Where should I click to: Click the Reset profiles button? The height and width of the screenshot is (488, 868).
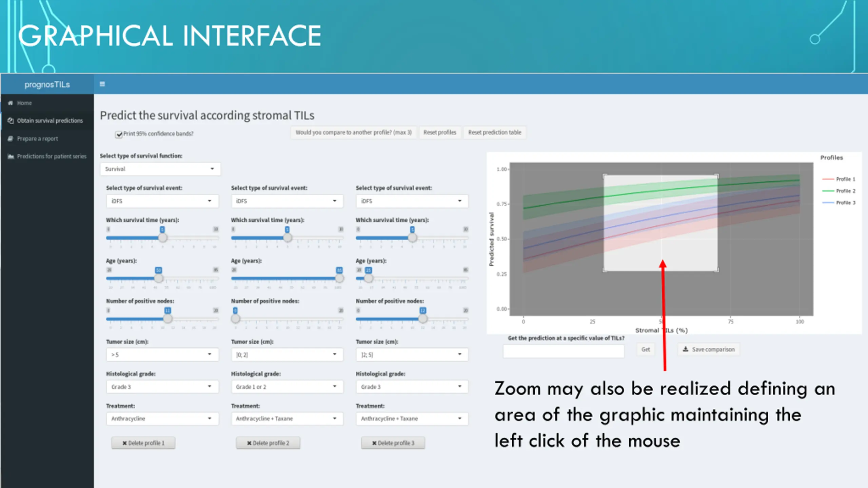440,133
